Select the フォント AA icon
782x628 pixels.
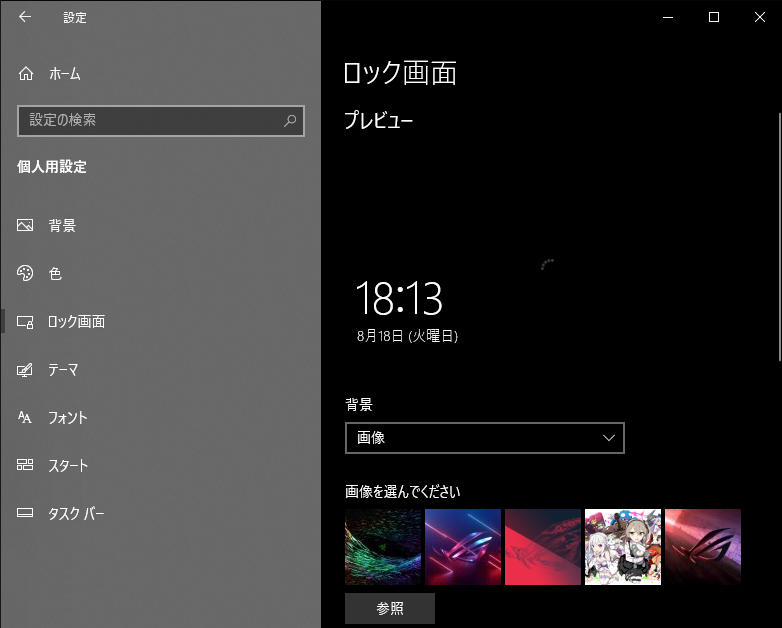(x=25, y=418)
